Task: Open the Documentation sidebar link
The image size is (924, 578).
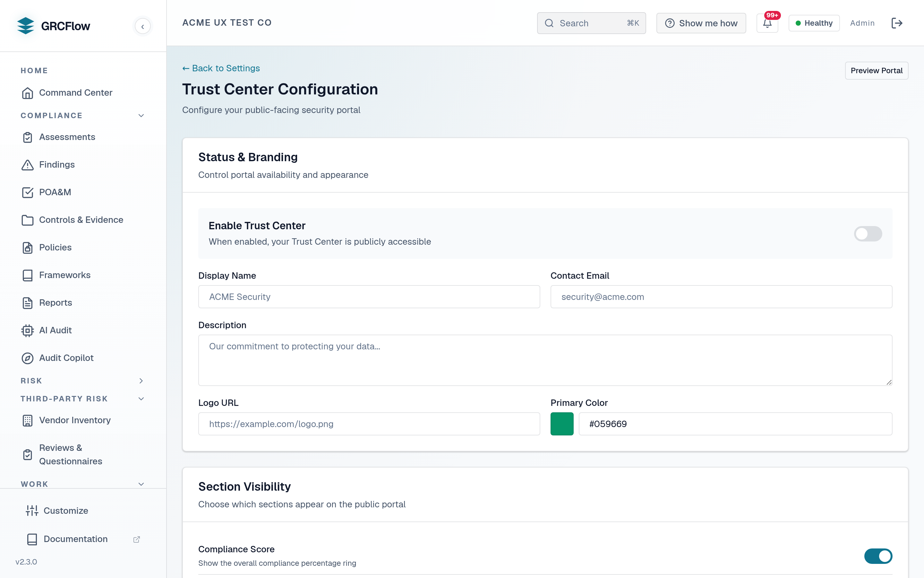Action: 83,539
